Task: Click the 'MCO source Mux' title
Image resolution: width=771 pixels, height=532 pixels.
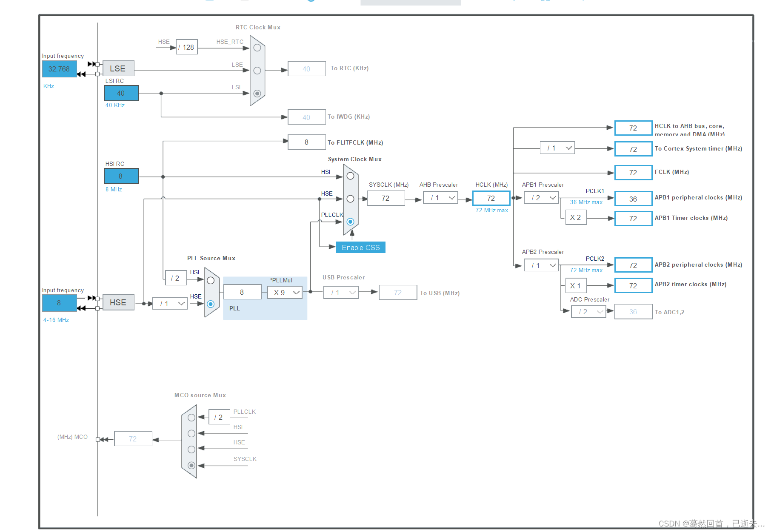Action: (x=200, y=395)
